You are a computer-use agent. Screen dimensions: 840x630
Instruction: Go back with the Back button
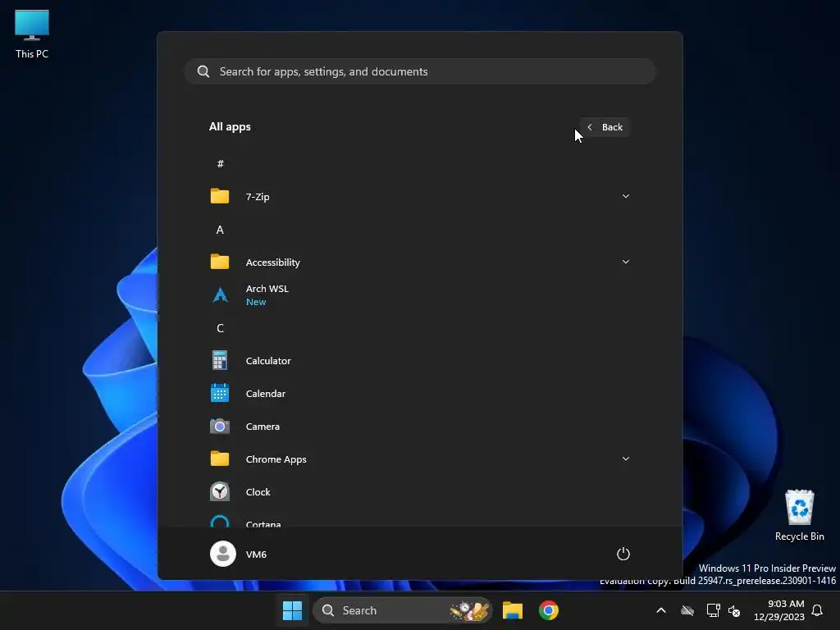(605, 127)
